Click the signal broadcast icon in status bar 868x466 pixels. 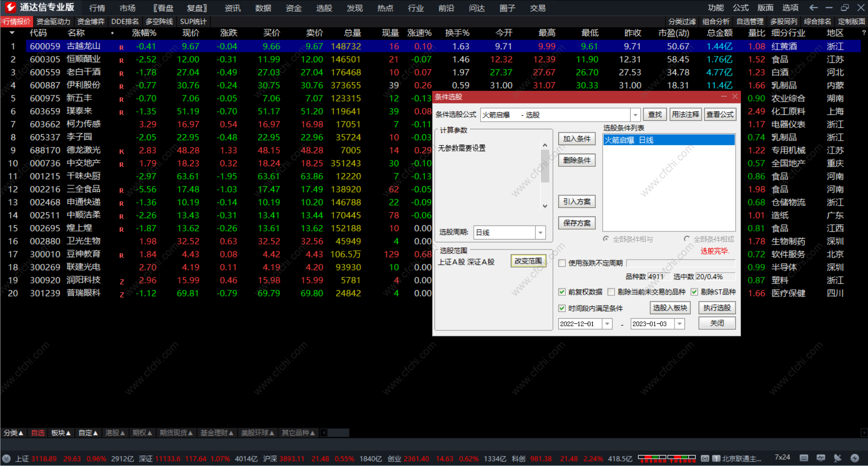[704, 458]
